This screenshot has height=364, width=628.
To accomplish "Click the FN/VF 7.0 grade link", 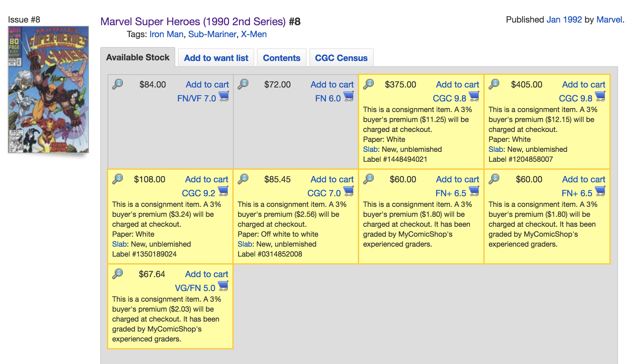I will [196, 98].
